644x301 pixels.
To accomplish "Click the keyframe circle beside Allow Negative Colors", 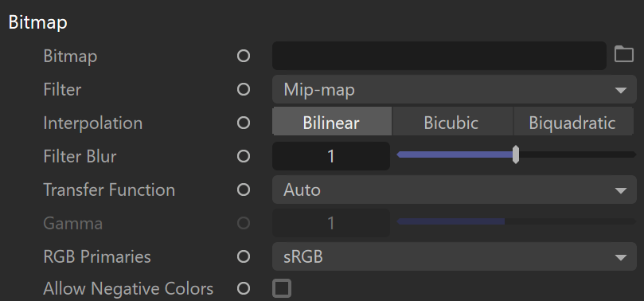I will 244,289.
